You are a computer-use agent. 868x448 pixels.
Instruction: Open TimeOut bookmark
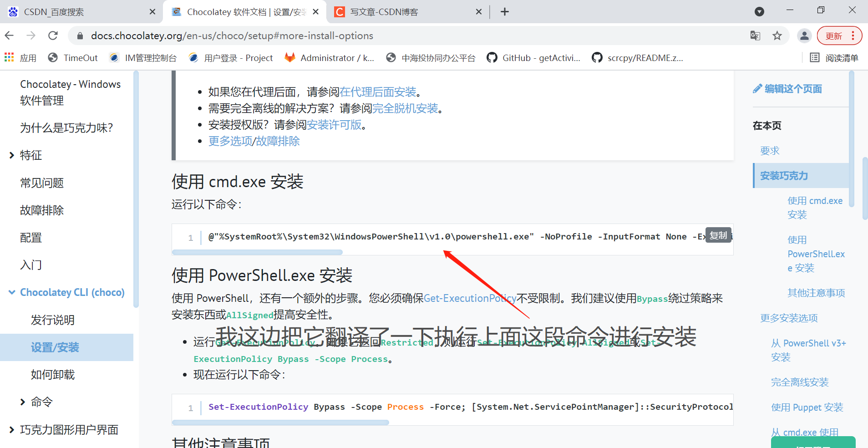pyautogui.click(x=73, y=58)
